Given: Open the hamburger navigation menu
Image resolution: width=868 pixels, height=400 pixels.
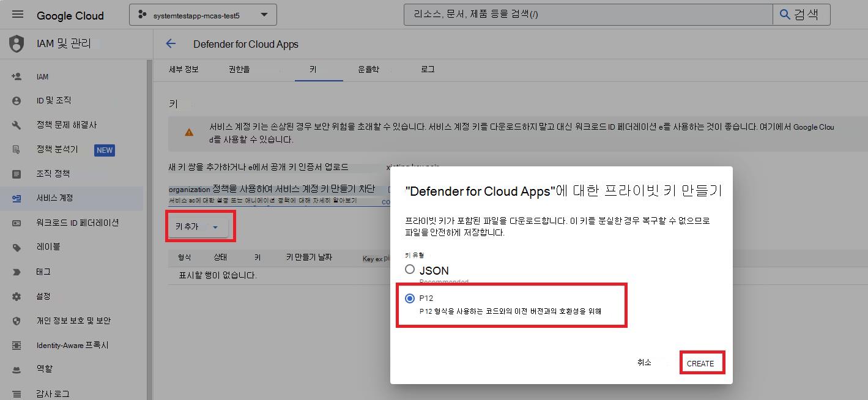Looking at the screenshot, I should (x=18, y=15).
